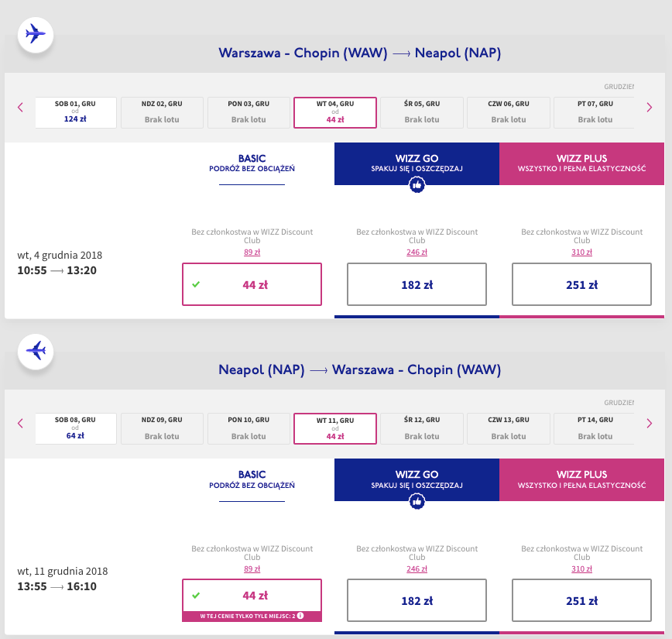Open the outbound WIZZ PLUS column header
This screenshot has height=639, width=672.
pyautogui.click(x=581, y=163)
